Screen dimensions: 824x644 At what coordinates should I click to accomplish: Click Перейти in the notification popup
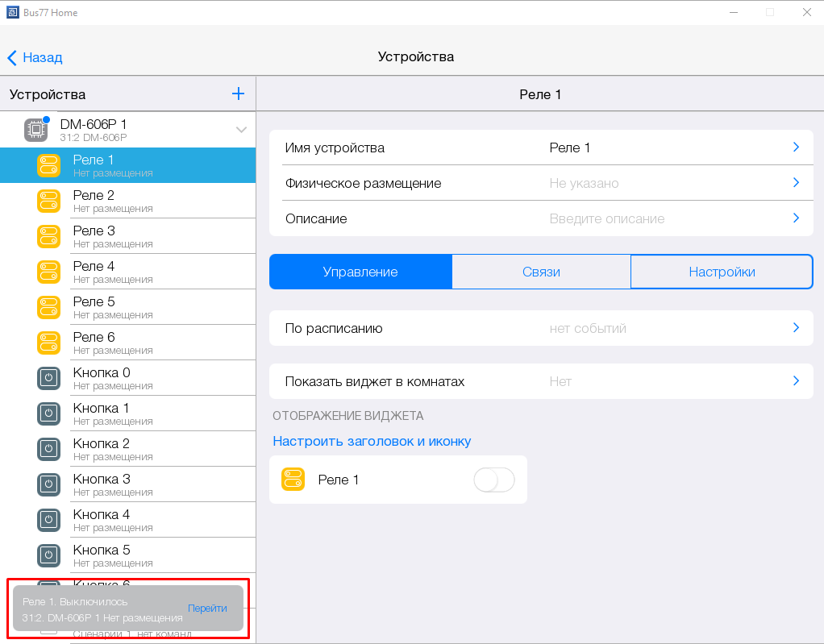coord(207,609)
